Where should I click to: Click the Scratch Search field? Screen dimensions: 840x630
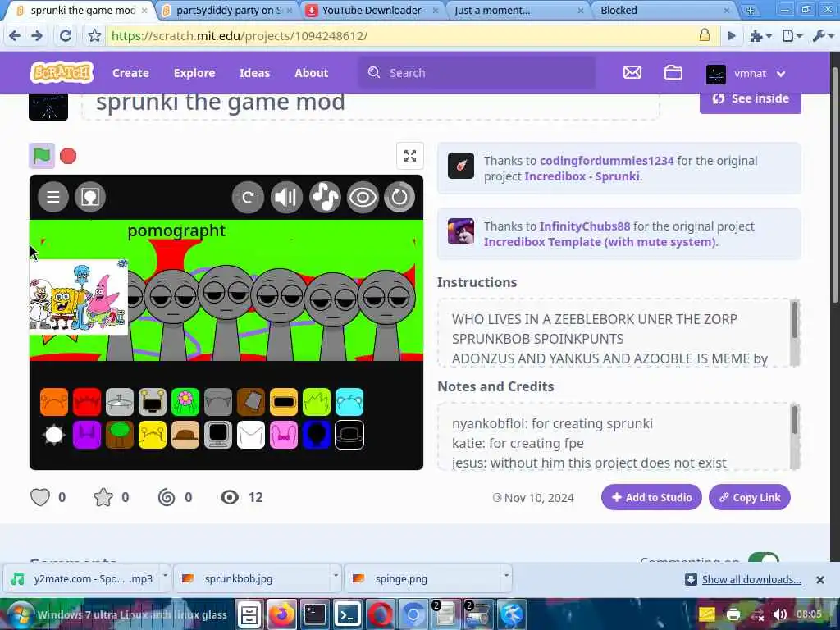click(477, 73)
